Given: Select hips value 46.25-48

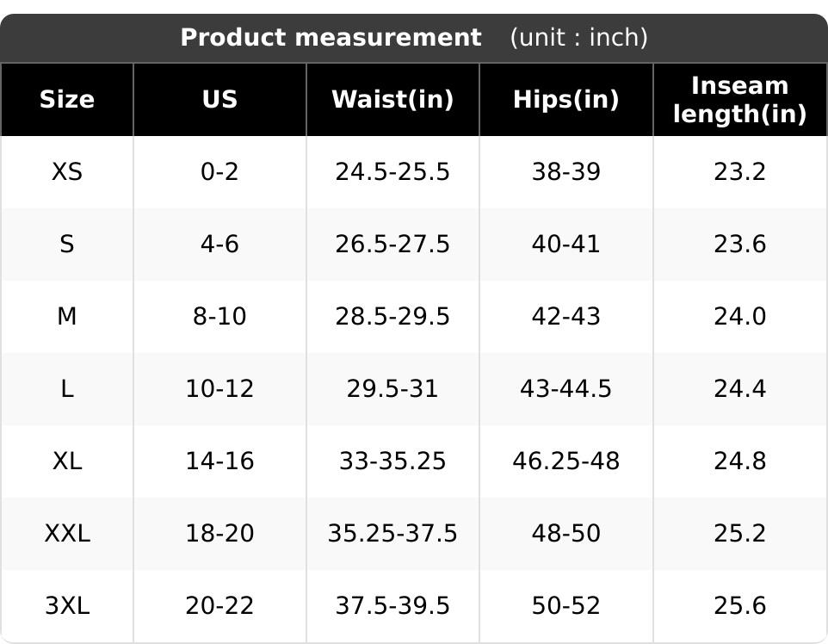Looking at the screenshot, I should click(566, 461).
